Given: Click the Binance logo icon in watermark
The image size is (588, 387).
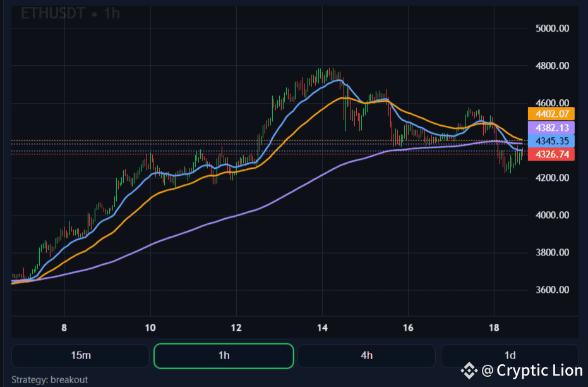Looking at the screenshot, I should pos(468,370).
